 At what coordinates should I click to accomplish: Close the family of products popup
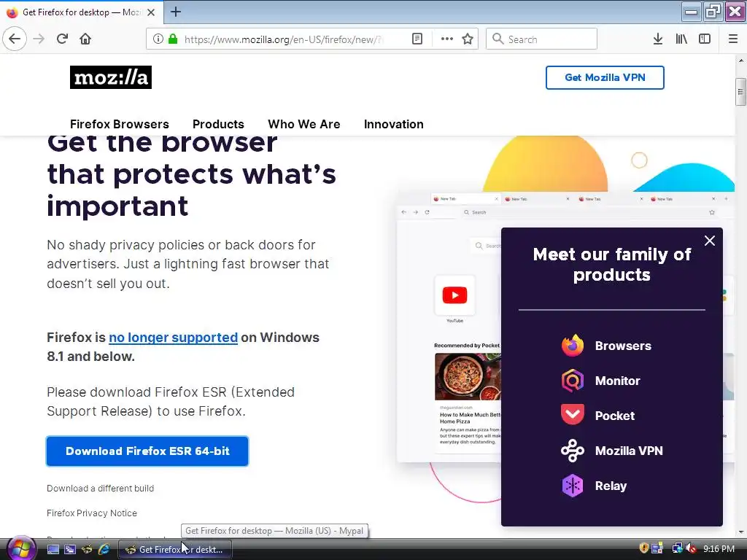(x=709, y=241)
